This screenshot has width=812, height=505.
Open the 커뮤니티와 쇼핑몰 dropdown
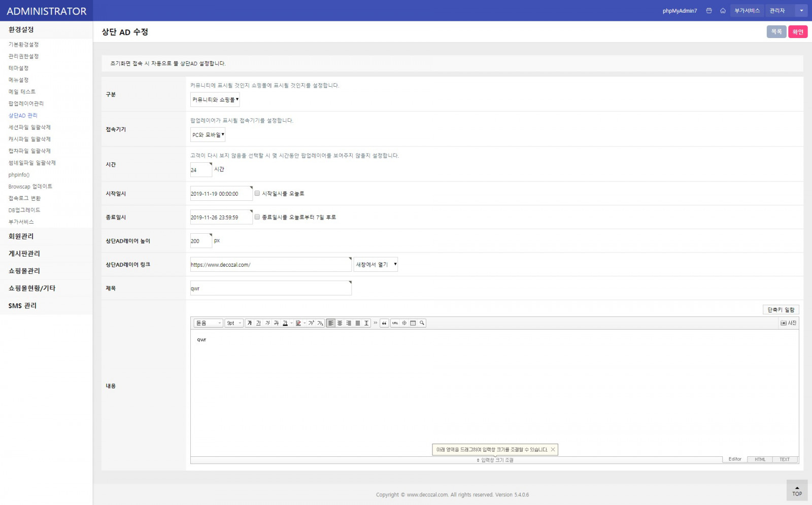[215, 100]
